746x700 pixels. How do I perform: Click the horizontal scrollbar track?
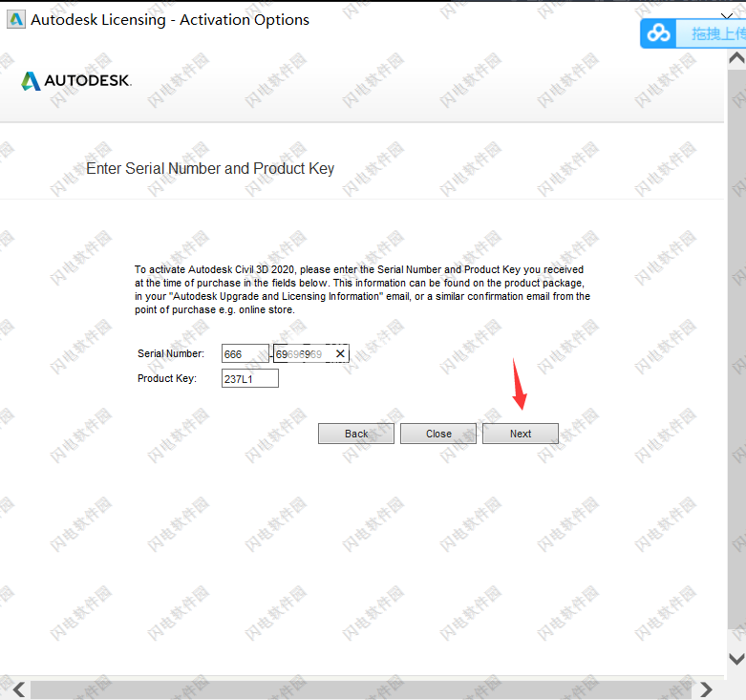pos(359,689)
